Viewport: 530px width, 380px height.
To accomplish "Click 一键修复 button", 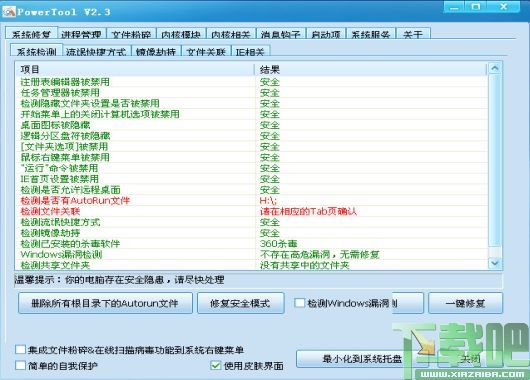I will pyautogui.click(x=465, y=303).
